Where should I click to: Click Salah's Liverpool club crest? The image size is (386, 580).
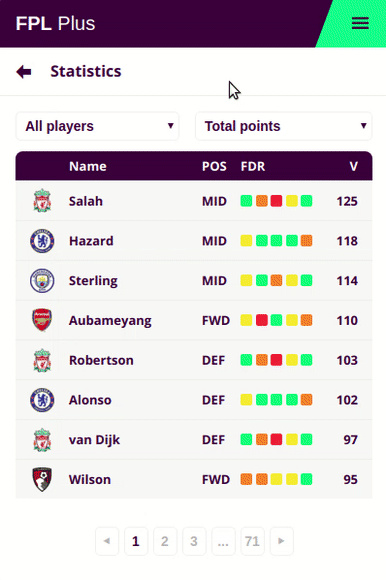pos(42,200)
